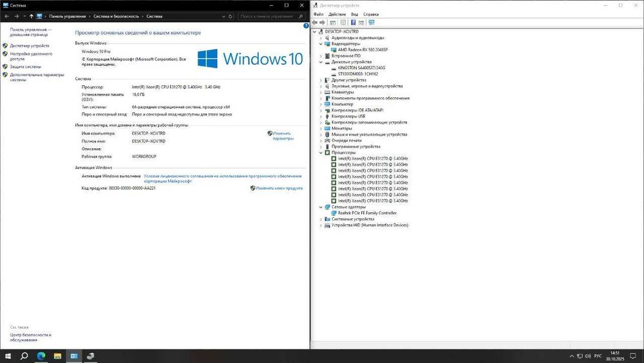The height and width of the screenshot is (363, 644).
Task: Click the Клавиатуры keyboard category icon
Action: (327, 92)
